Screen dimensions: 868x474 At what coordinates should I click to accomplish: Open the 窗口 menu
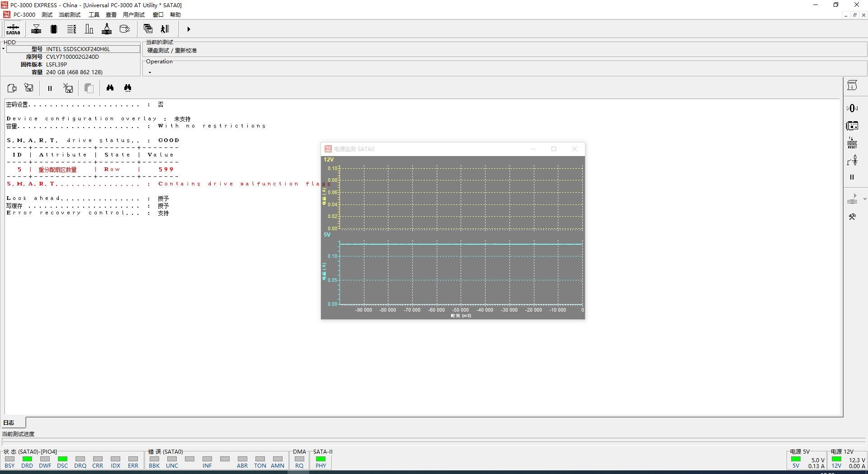pos(158,15)
